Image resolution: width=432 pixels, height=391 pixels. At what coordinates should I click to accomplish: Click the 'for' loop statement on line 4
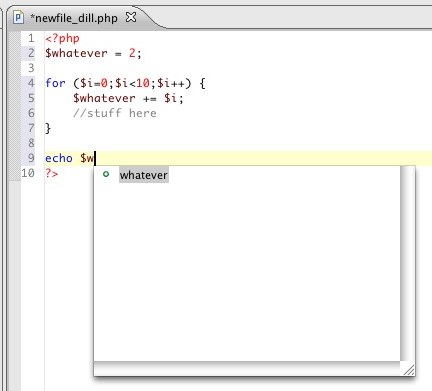125,83
